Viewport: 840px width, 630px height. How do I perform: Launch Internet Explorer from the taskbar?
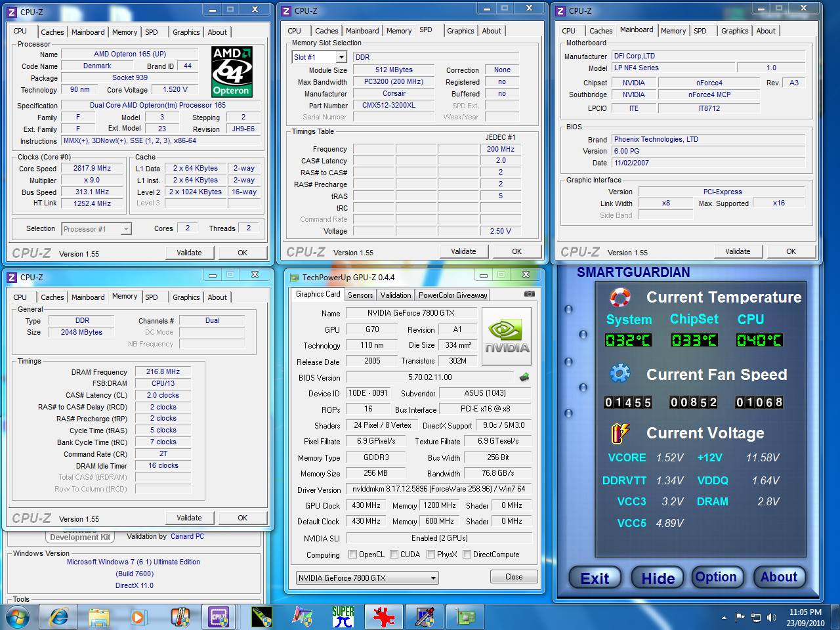click(x=59, y=618)
